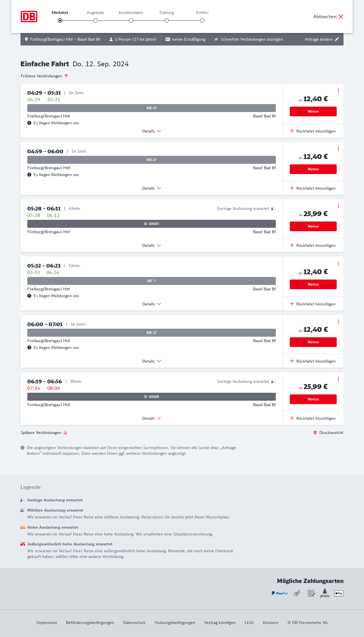Screen dimensions: 364x637
Task: Click the DB logo
Action: 29,16
